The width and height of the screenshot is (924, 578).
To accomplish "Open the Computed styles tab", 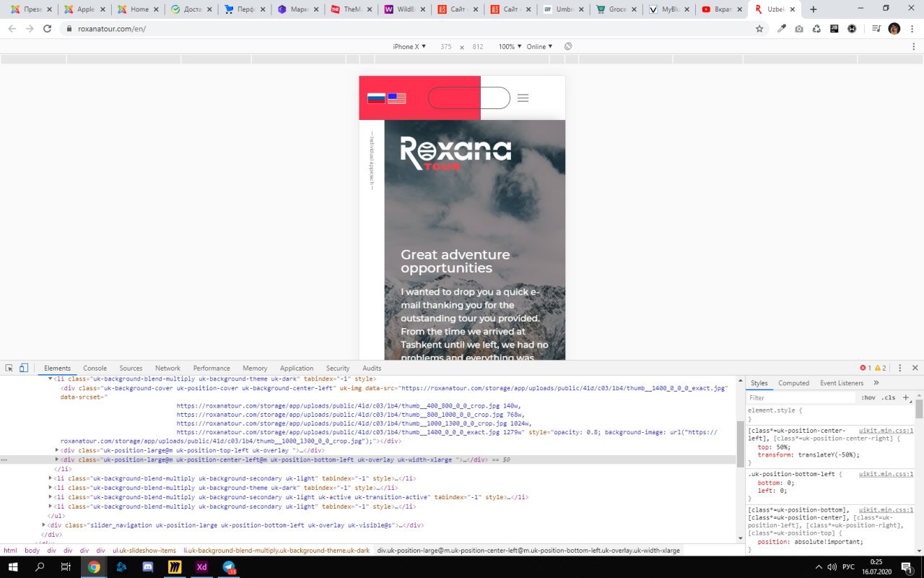I will 793,383.
